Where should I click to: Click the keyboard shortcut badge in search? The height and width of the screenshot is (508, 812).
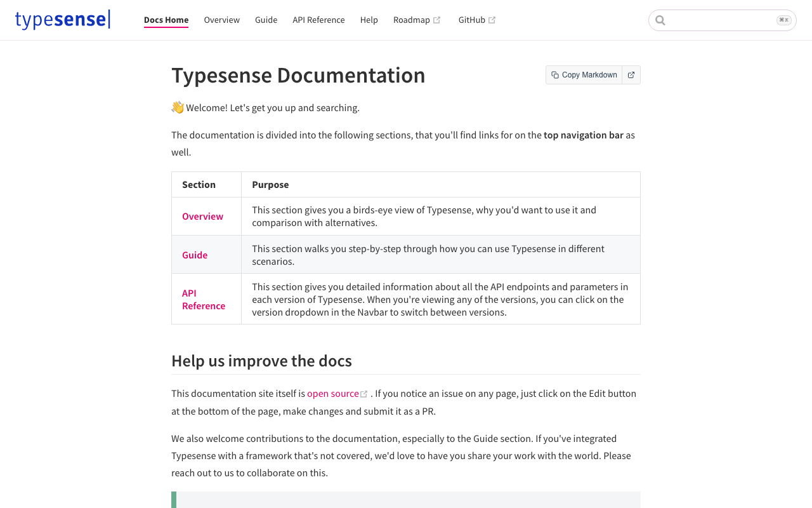tap(784, 20)
